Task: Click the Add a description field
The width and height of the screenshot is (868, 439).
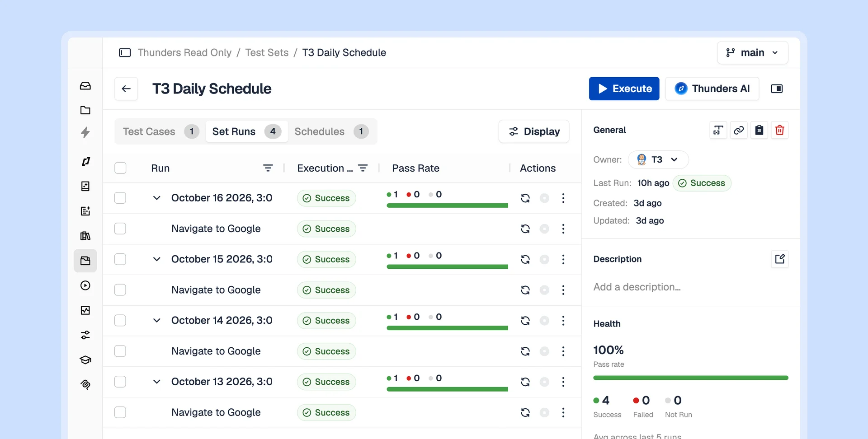Action: [x=637, y=287]
